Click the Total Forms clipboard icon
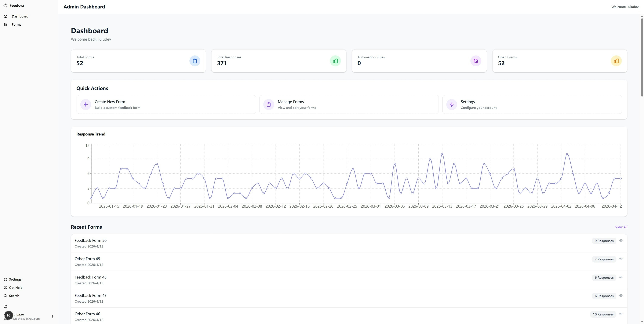 point(195,61)
